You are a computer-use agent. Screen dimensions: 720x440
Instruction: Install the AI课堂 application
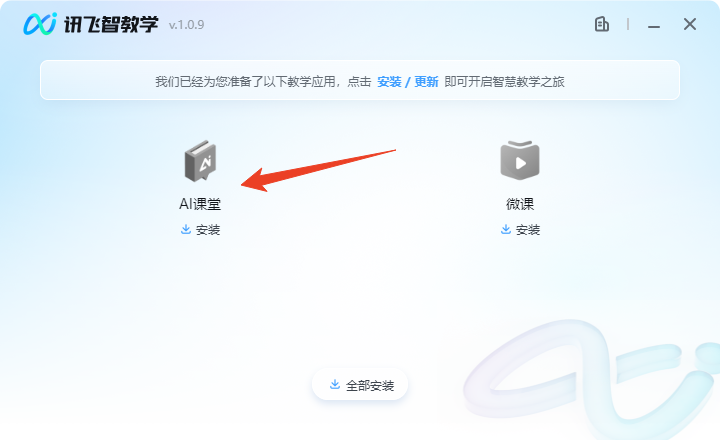[x=200, y=230]
